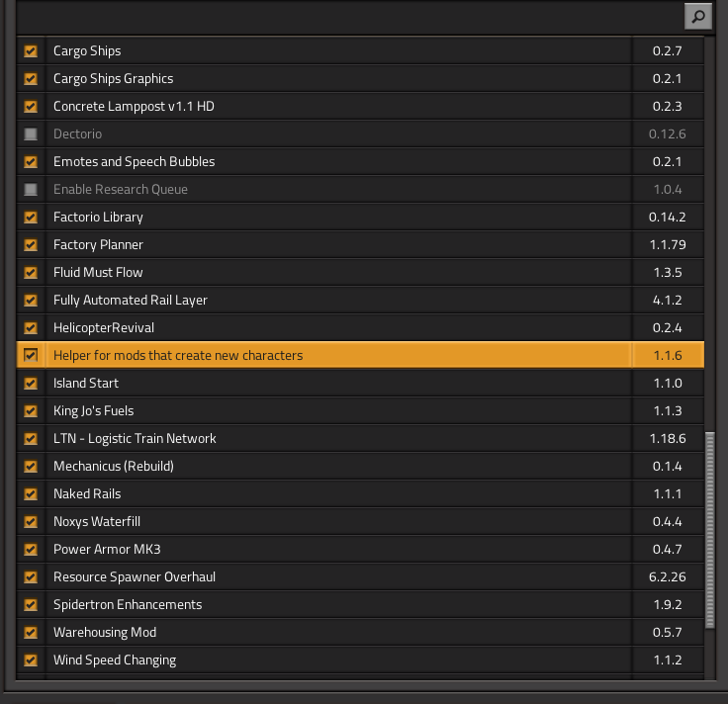
Task: Toggle Concrete Lamppost v1.1 HD checkbox
Action: 31,106
